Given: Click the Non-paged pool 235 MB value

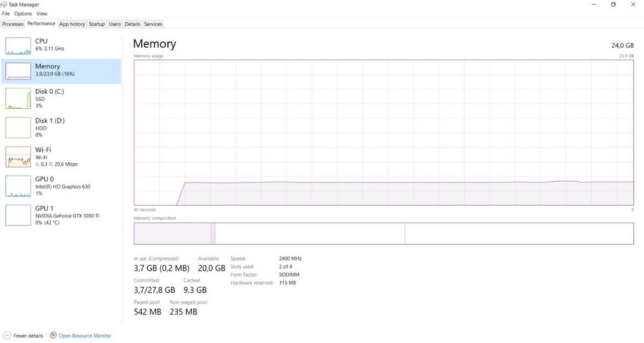Looking at the screenshot, I should 184,312.
